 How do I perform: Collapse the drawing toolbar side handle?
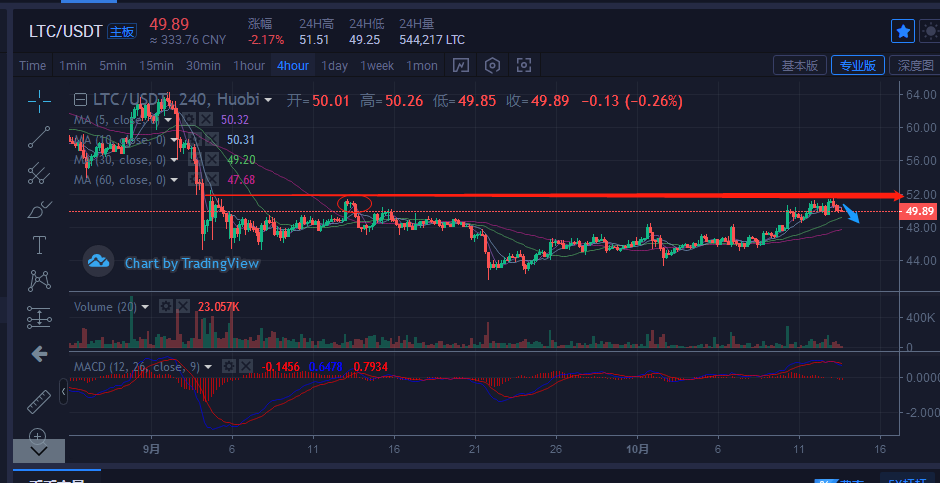(x=64, y=391)
